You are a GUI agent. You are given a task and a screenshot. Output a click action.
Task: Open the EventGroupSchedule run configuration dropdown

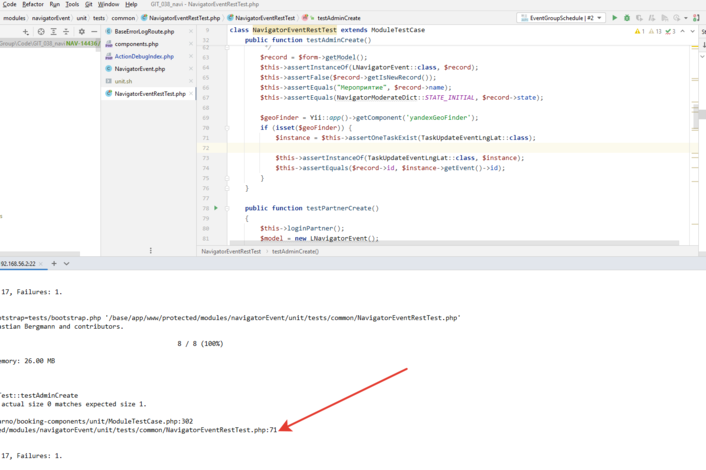pyautogui.click(x=561, y=18)
